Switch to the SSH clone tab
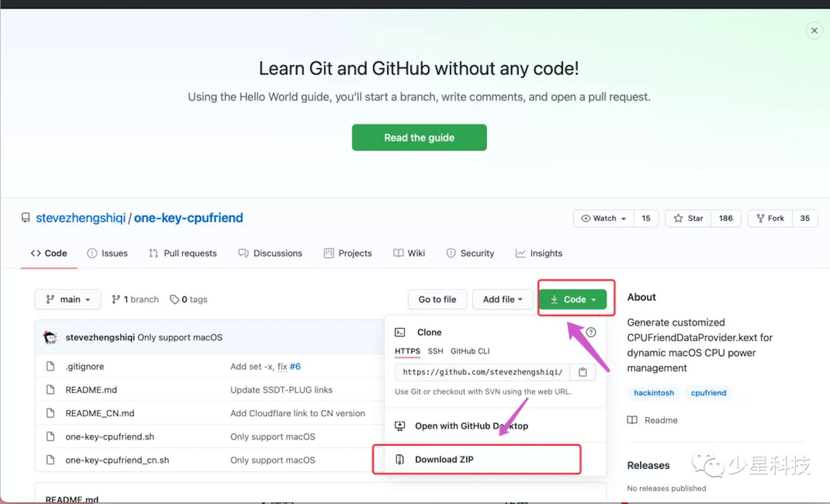Image resolution: width=830 pixels, height=504 pixels. click(x=435, y=351)
